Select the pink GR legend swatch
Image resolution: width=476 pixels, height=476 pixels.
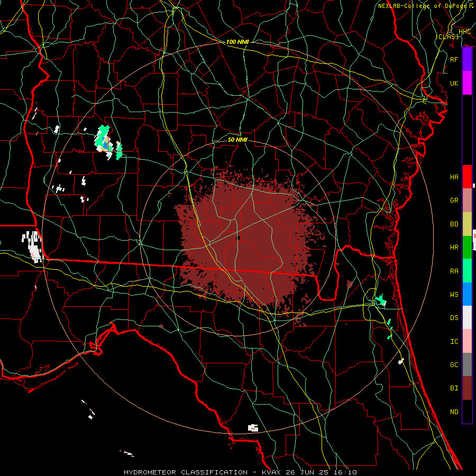pyautogui.click(x=467, y=200)
